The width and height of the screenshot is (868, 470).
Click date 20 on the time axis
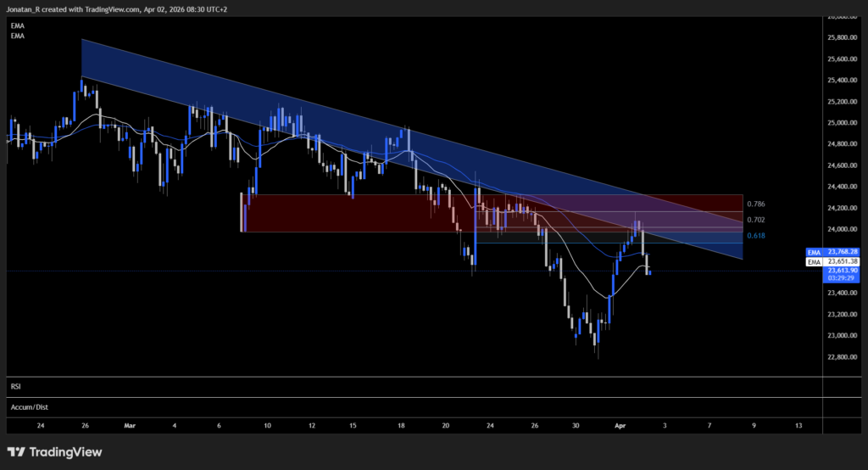(446, 426)
